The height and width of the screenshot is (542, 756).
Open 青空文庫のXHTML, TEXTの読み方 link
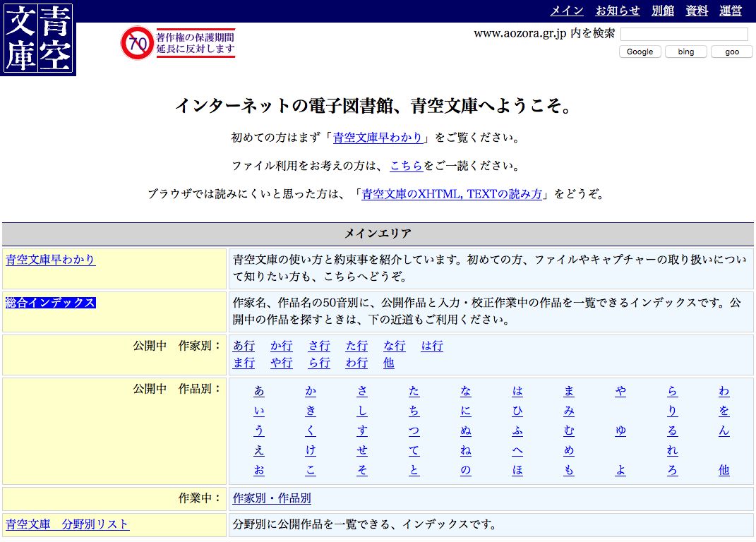pos(452,194)
